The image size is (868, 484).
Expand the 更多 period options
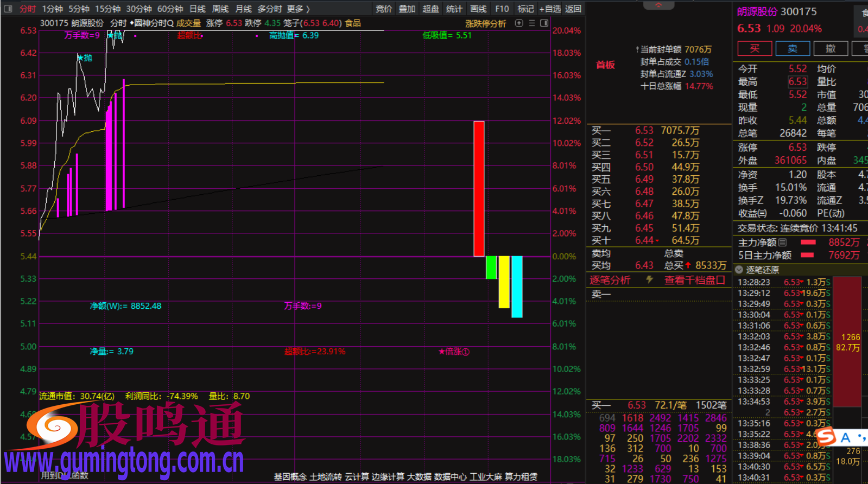[297, 9]
